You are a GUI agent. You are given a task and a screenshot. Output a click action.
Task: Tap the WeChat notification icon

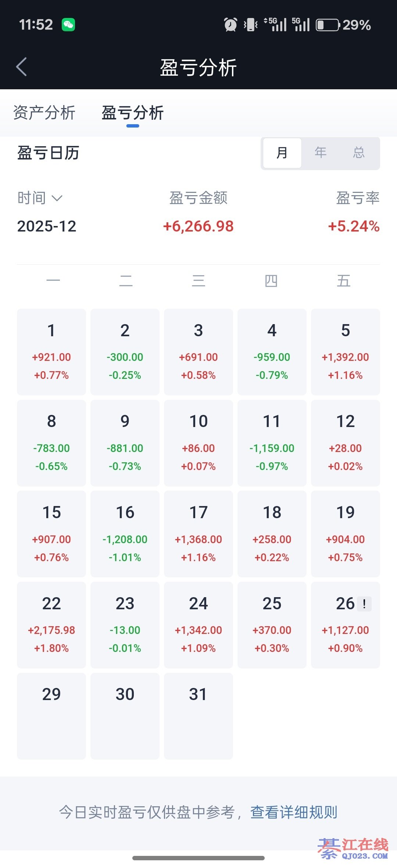coord(68,25)
